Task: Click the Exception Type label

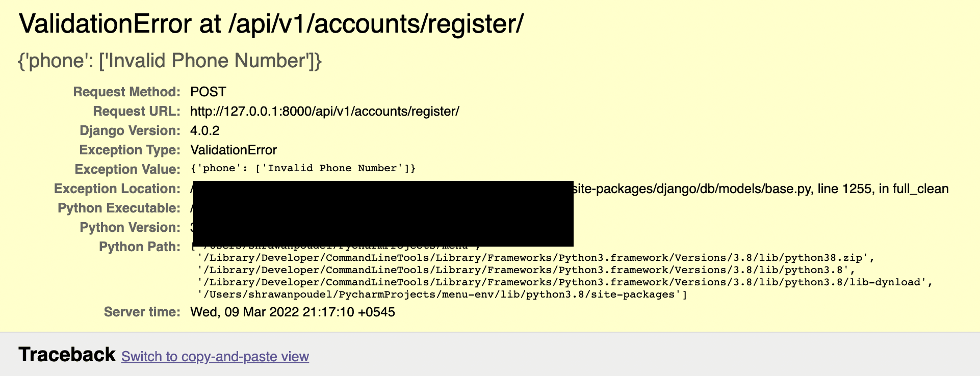Action: 130,150
